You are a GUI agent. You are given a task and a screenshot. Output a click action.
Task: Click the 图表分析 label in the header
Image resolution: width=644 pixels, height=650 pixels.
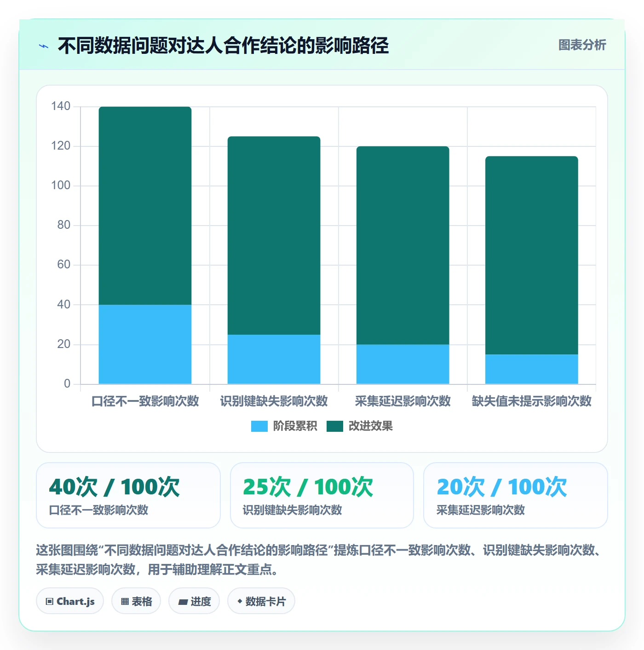click(x=582, y=45)
